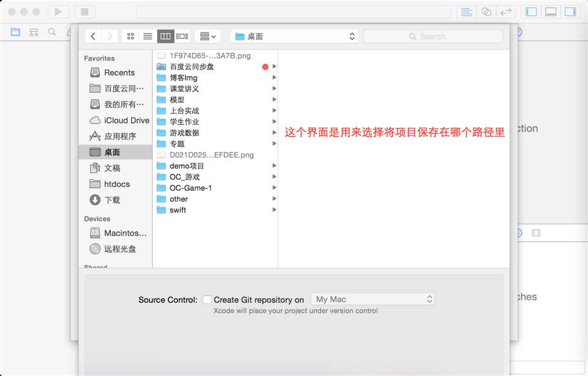The width and height of the screenshot is (588, 376).
Task: Expand arrow of 百度云同步盘 folder
Action: pyautogui.click(x=274, y=66)
